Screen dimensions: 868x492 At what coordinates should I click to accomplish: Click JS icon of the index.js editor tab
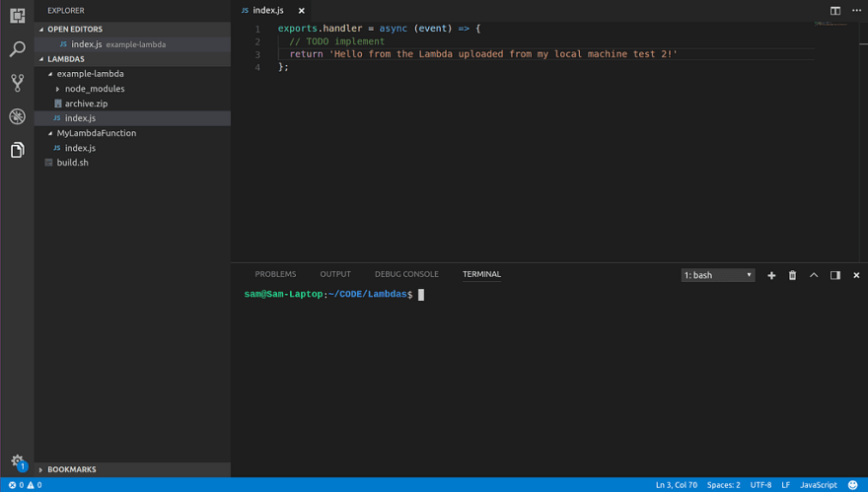tap(245, 11)
